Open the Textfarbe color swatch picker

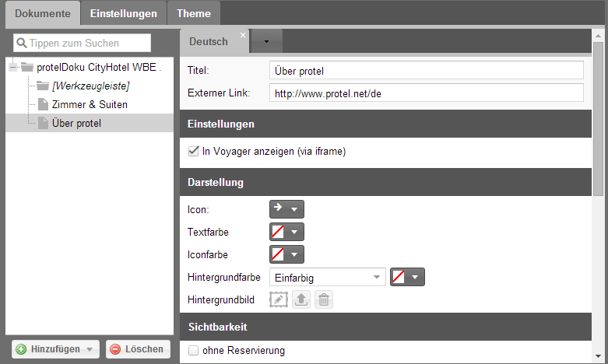click(286, 232)
